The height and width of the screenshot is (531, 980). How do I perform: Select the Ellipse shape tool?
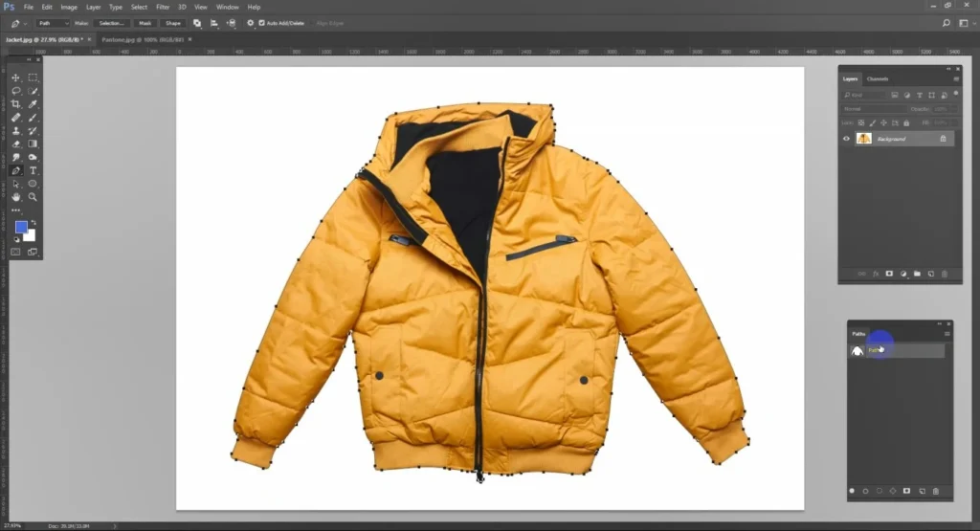coord(33,184)
